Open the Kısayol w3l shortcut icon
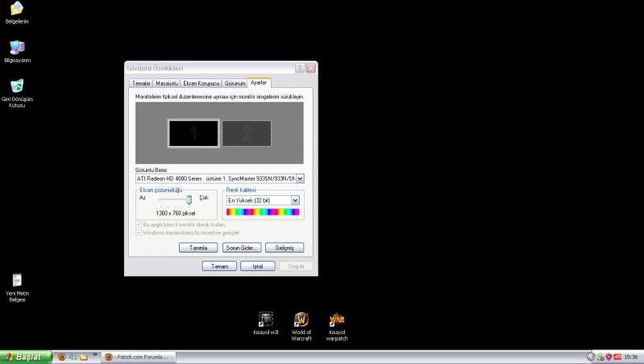The height and width of the screenshot is (364, 644). point(265,320)
